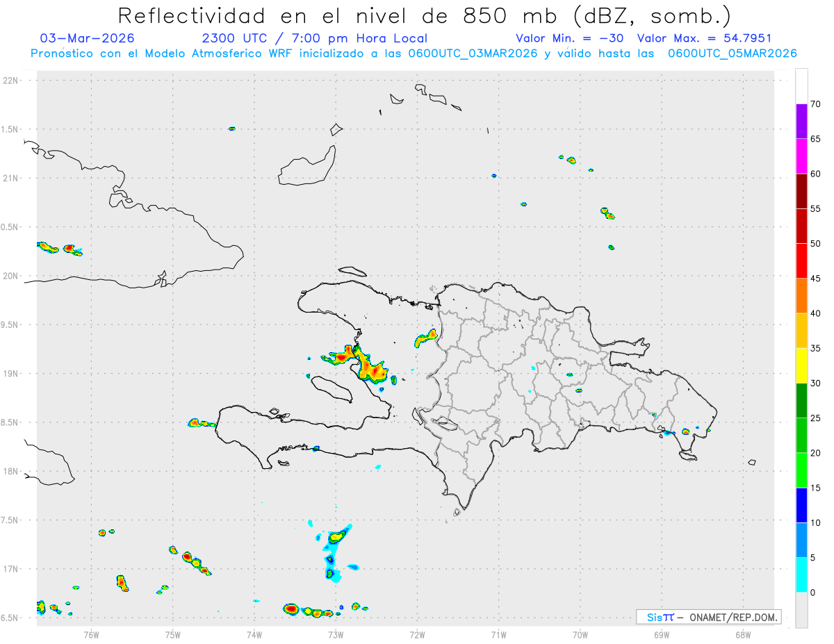The image size is (834, 644).
Task: Pick the bright red 45–50 dBZ band
Action: (x=801, y=261)
